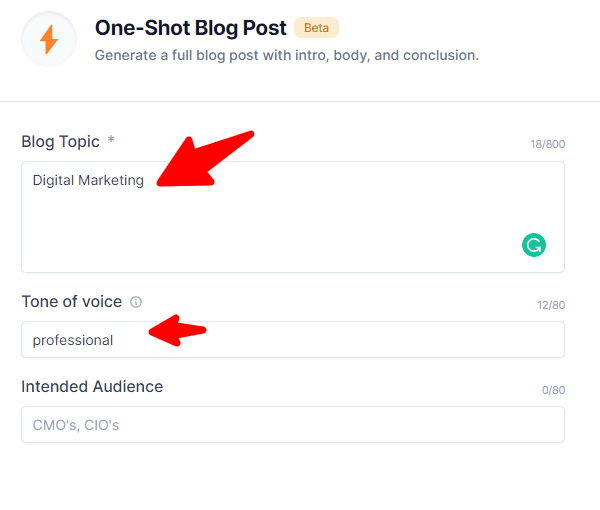Click the orange lightning bolt icon

pos(48,40)
